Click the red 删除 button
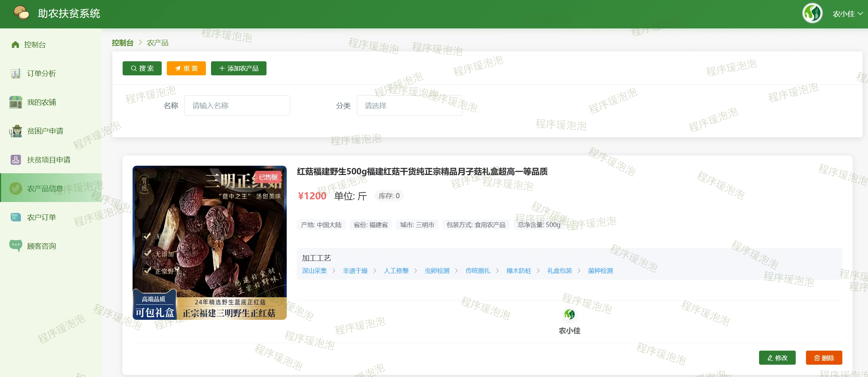868x377 pixels. click(823, 358)
